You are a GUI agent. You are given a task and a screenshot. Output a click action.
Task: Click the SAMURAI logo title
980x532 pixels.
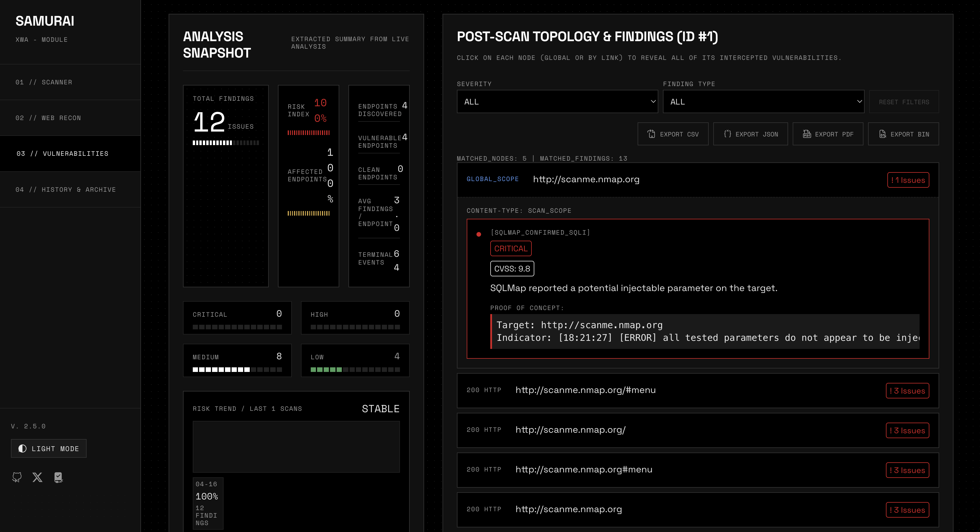45,21
